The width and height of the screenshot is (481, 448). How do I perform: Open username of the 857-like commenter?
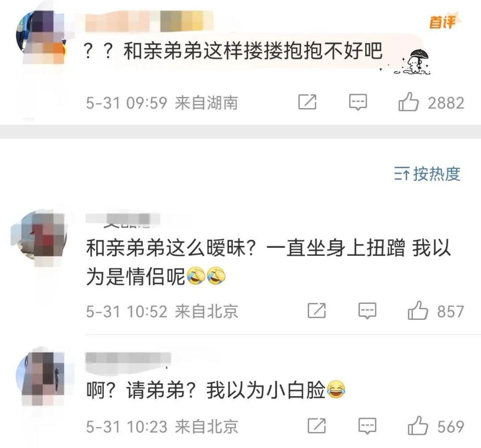(123, 219)
